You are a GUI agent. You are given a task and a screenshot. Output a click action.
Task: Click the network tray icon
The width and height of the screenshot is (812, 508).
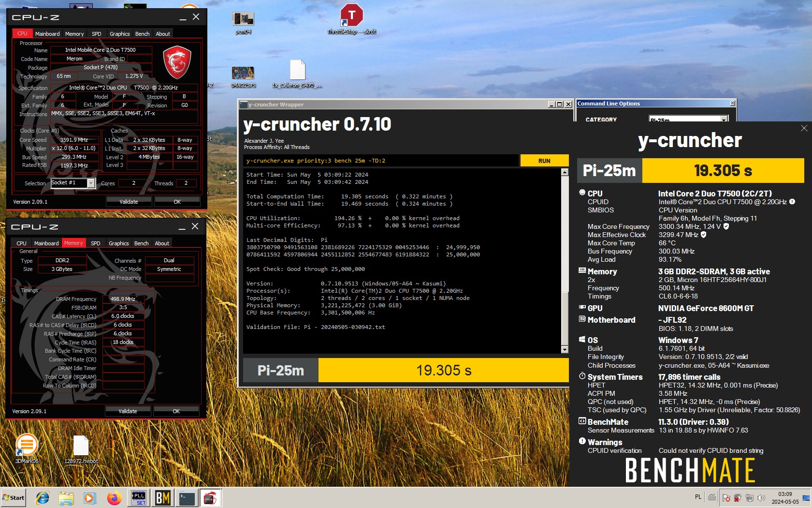[749, 498]
